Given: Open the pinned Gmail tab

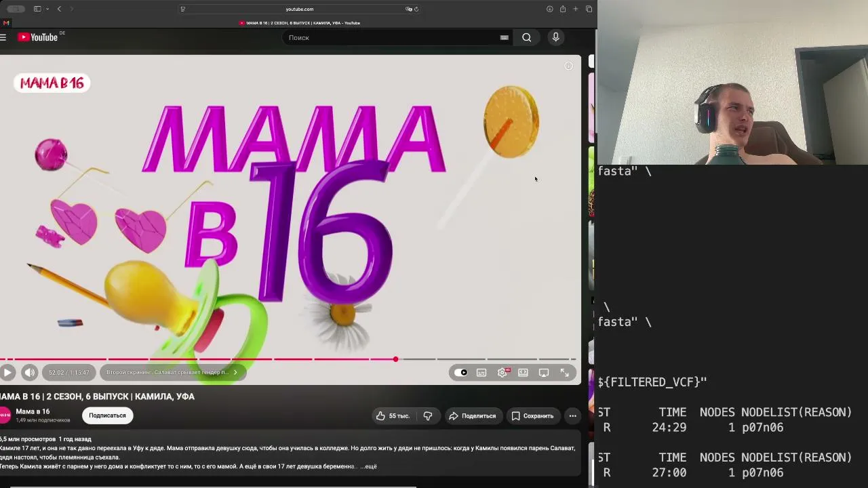Looking at the screenshot, I should coord(6,23).
